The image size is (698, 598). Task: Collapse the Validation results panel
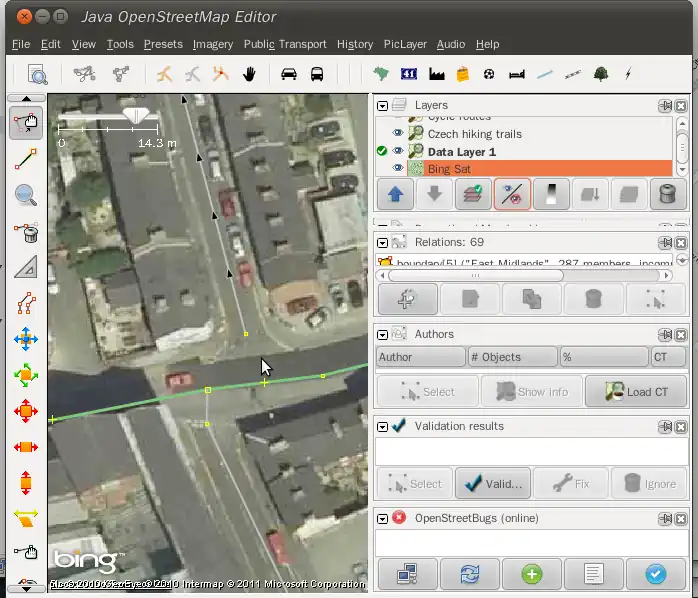pyautogui.click(x=382, y=426)
